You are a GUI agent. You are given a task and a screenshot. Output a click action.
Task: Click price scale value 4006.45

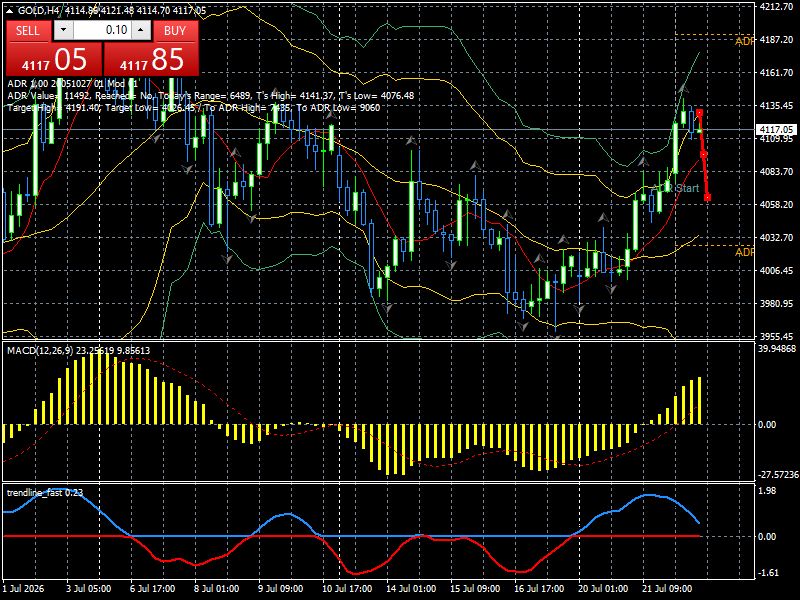(776, 270)
